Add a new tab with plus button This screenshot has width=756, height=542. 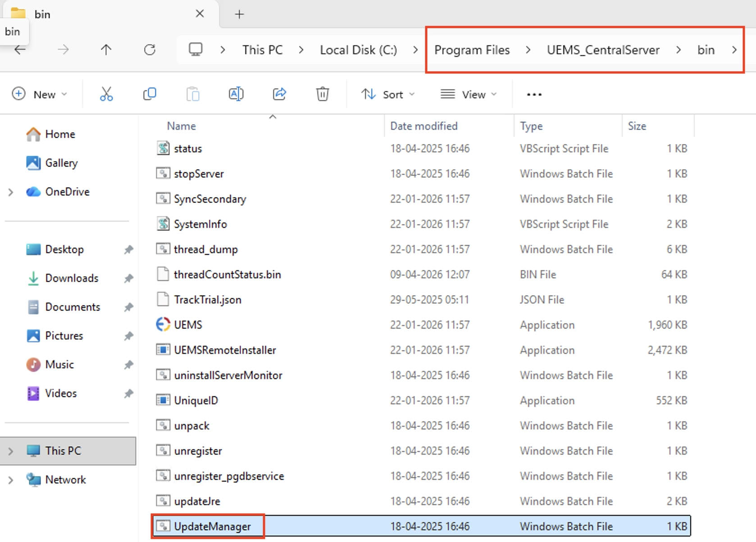click(x=239, y=14)
